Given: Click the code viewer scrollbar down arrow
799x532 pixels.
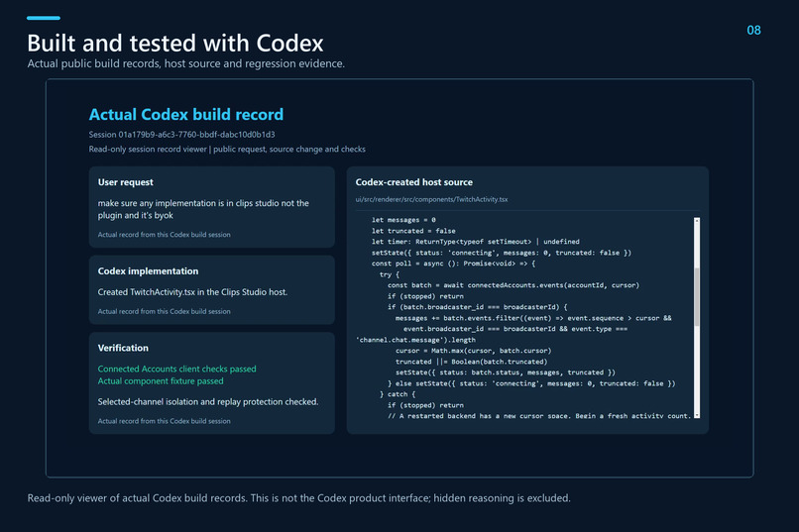Looking at the screenshot, I should pos(697,415).
